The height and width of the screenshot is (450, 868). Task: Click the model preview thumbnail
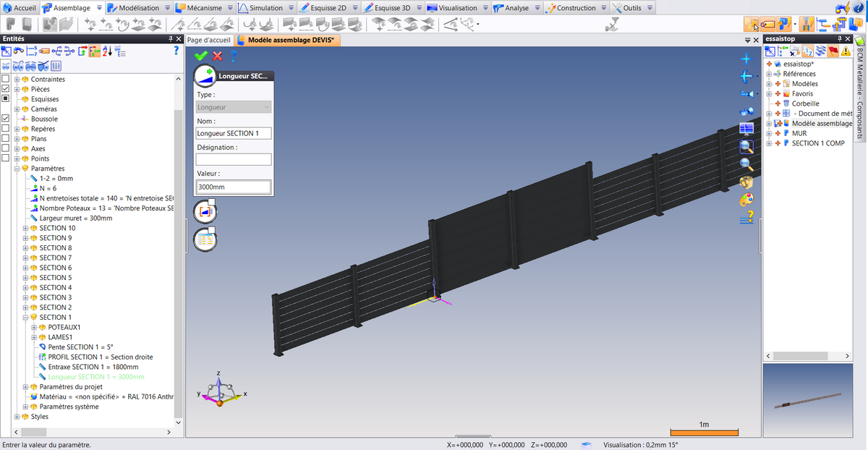coord(807,400)
